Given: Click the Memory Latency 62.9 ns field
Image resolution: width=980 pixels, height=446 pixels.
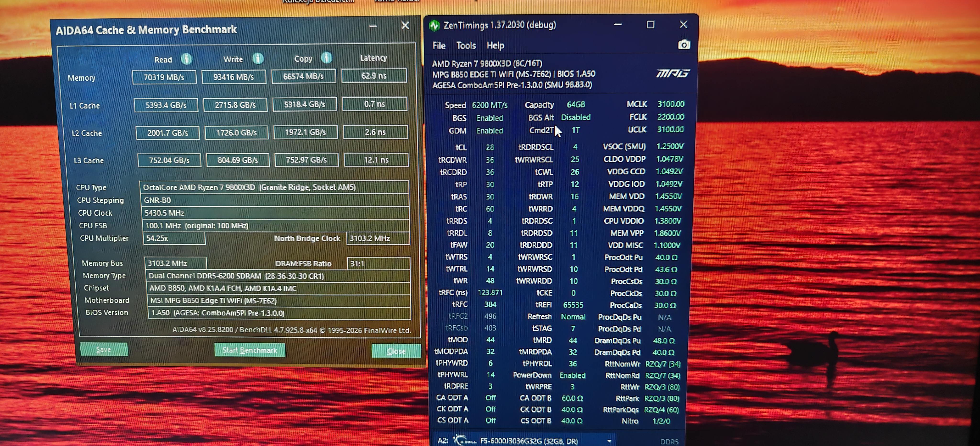Looking at the screenshot, I should tap(373, 76).
